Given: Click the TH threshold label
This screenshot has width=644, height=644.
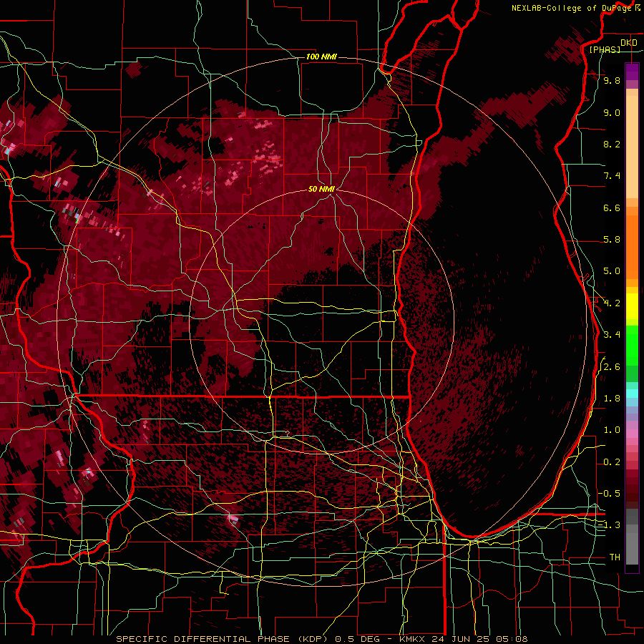Looking at the screenshot, I should pyautogui.click(x=615, y=557).
